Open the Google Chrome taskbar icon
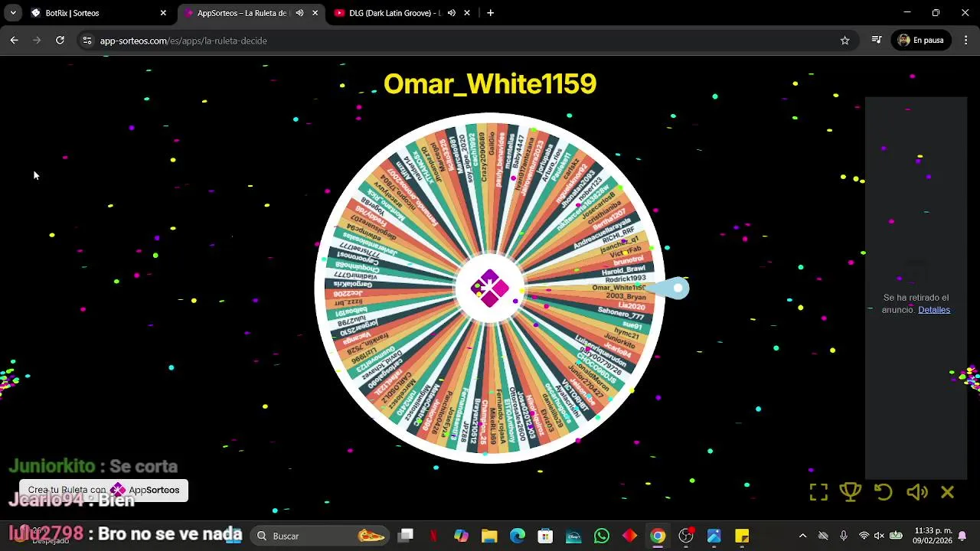This screenshot has width=980, height=551. (658, 536)
